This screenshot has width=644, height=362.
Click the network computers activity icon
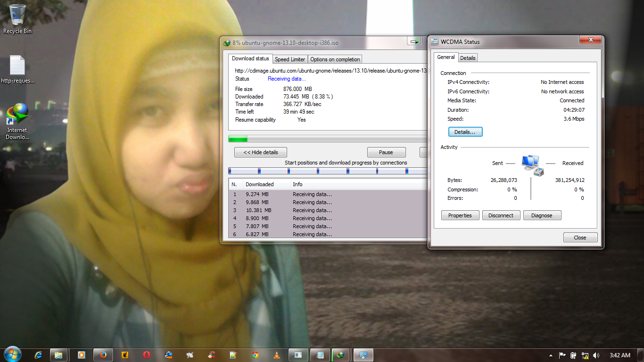[533, 165]
